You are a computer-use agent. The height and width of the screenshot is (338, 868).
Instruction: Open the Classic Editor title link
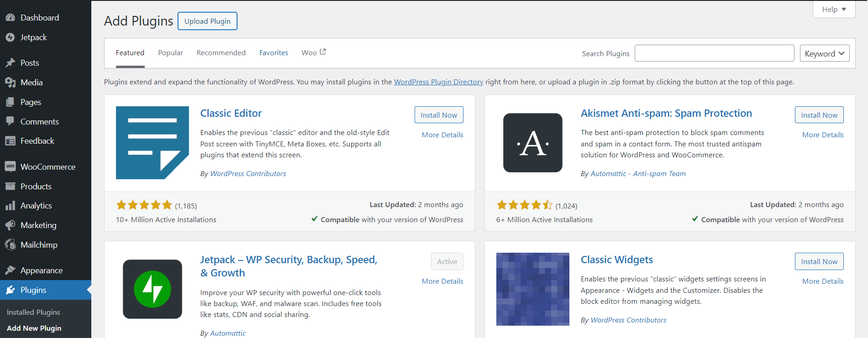(231, 113)
